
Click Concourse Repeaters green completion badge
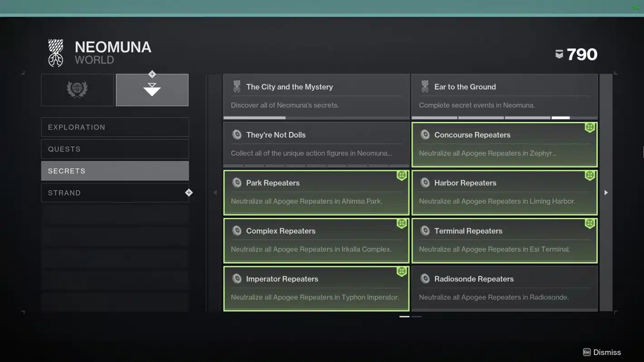point(590,128)
